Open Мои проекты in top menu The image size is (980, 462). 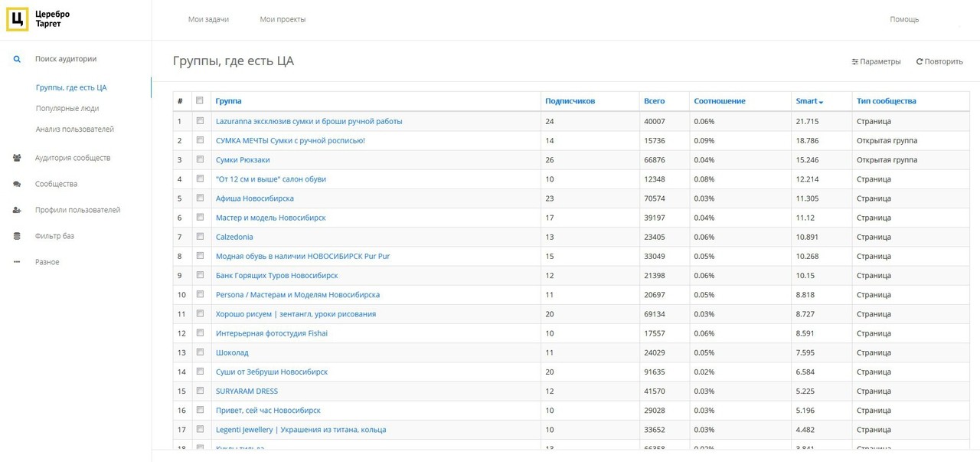[x=283, y=19]
